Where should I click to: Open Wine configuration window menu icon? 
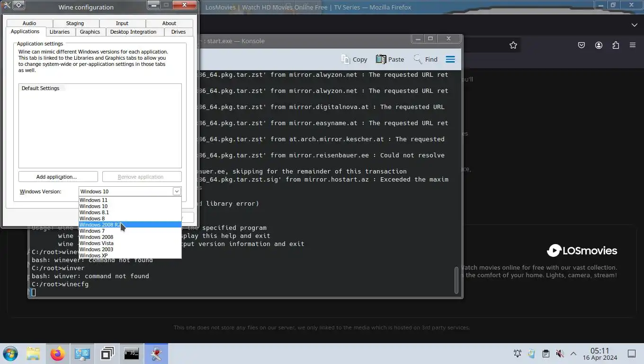click(18, 5)
